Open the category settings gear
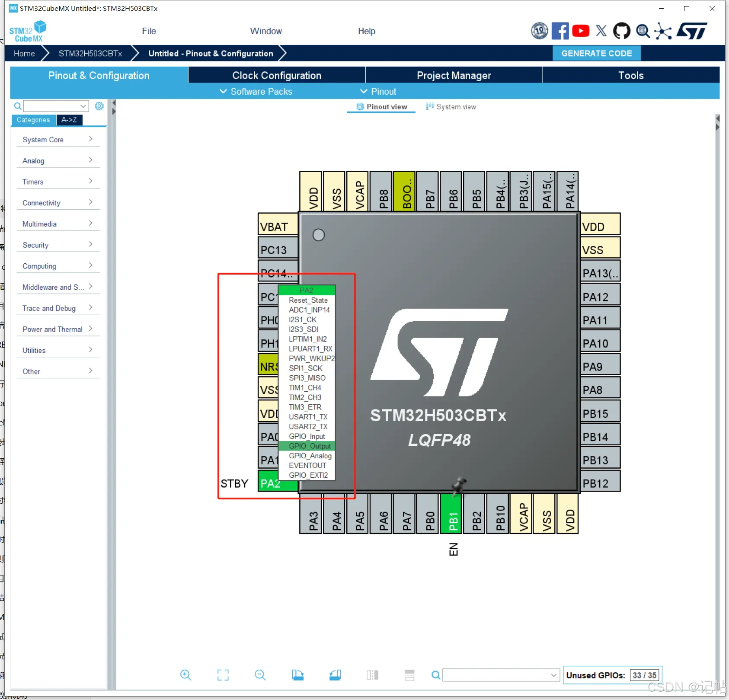Screen dimensions: 729x700 tap(99, 106)
